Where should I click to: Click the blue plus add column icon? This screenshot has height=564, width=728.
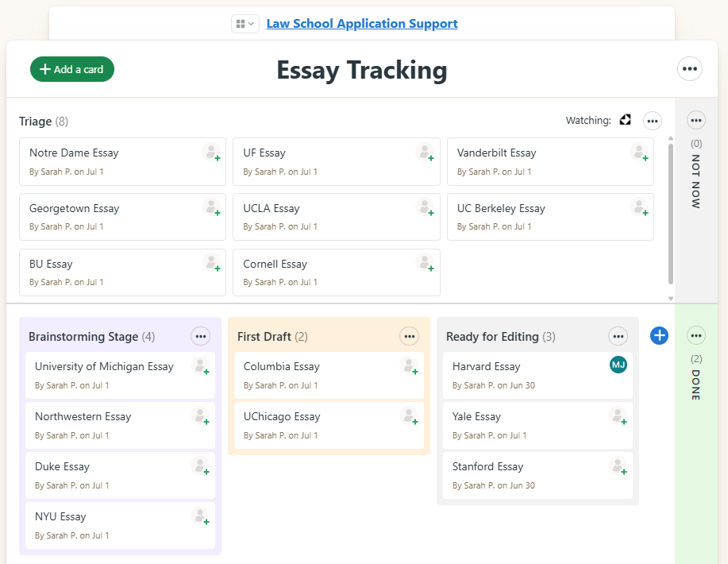click(x=659, y=335)
